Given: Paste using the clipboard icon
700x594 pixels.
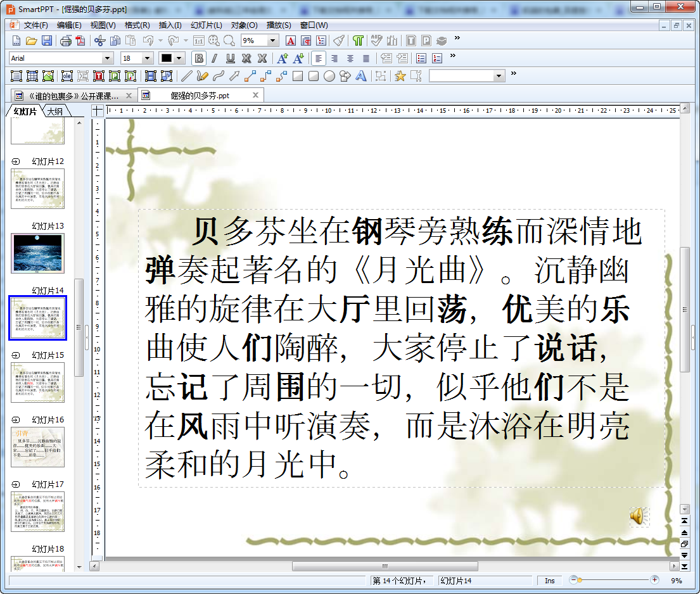Looking at the screenshot, I should tap(130, 41).
